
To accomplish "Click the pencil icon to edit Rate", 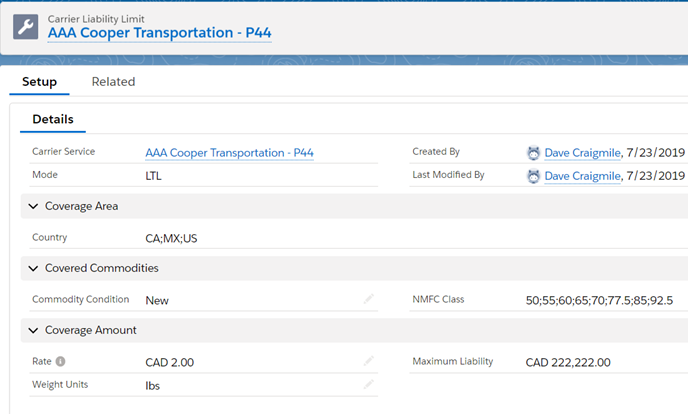I will pos(368,361).
